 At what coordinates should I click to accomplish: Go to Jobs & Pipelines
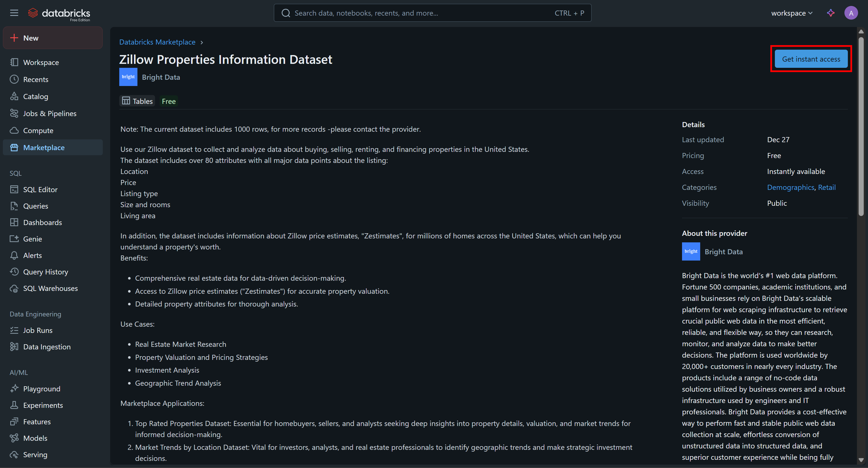(x=49, y=114)
